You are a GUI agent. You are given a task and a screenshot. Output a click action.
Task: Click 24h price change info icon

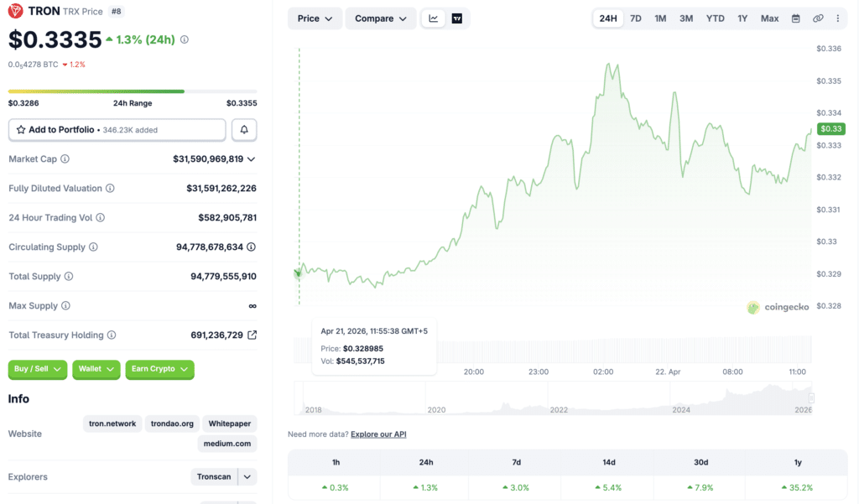point(185,39)
